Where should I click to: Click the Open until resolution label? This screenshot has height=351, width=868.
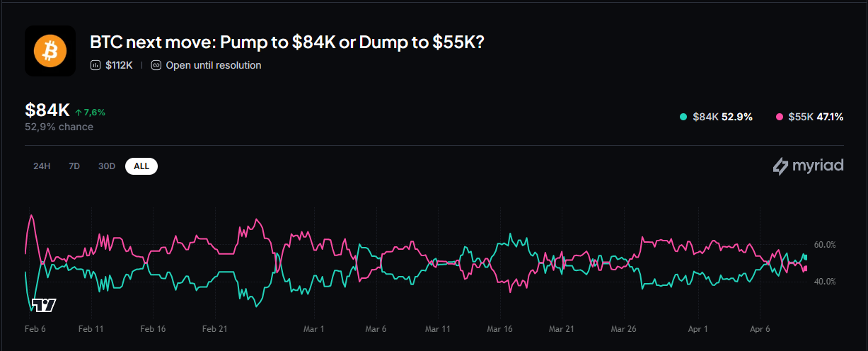pyautogui.click(x=213, y=65)
